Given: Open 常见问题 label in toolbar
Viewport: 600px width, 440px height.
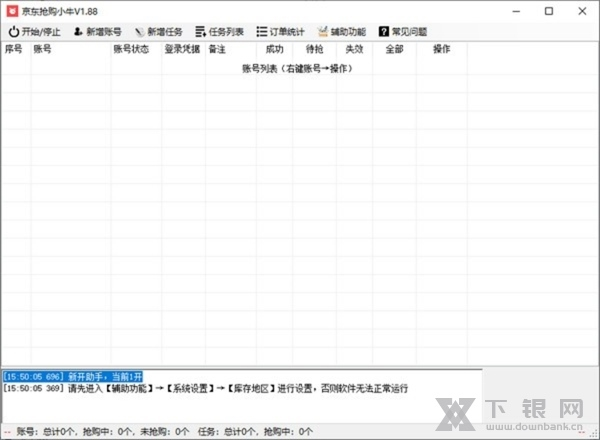Looking at the screenshot, I should tap(409, 32).
